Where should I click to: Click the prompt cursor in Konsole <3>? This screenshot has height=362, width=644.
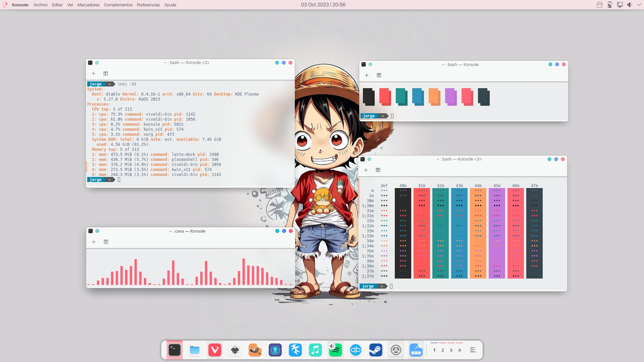(x=391, y=286)
